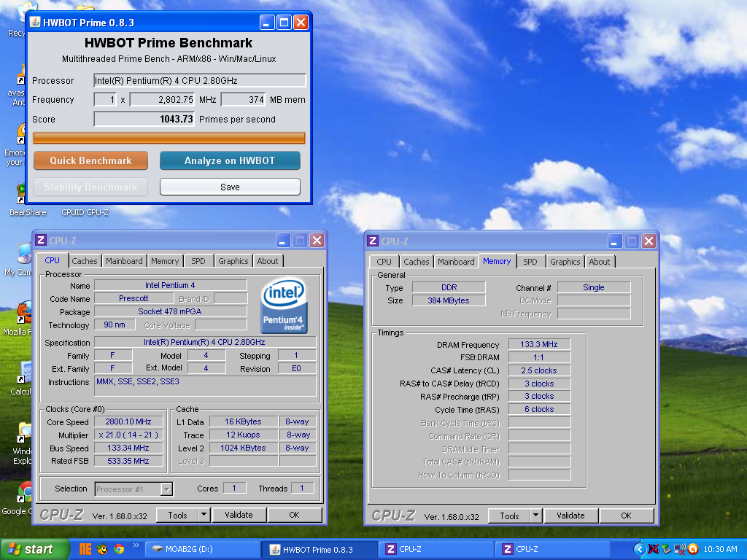Viewport: 747px width, 560px height.
Task: Expand Tools dropdown arrow in right CPU-Z
Action: click(x=536, y=516)
